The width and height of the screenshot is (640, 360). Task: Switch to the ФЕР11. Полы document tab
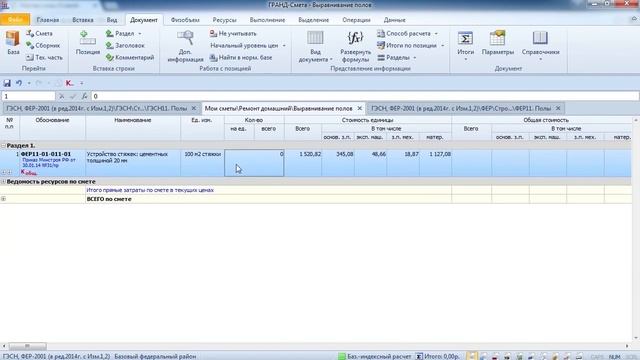point(461,109)
